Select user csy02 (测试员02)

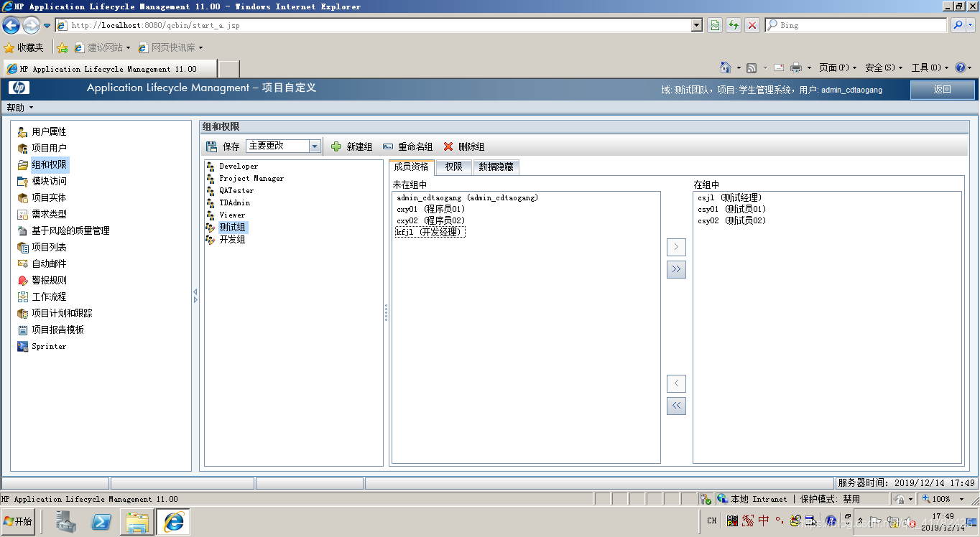[x=731, y=220]
